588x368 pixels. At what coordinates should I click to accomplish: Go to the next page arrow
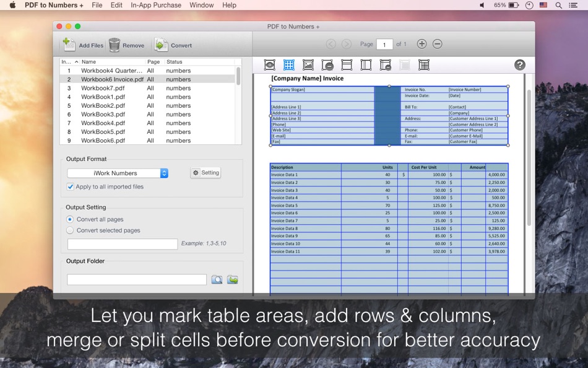[x=347, y=44]
